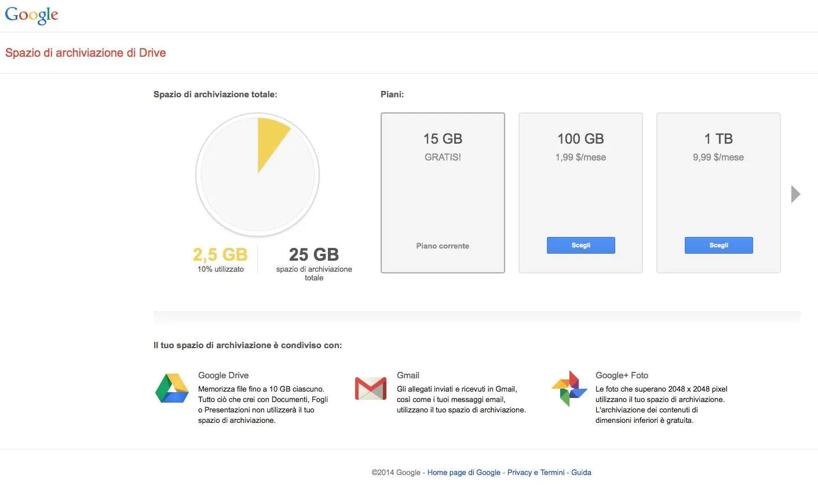This screenshot has width=818, height=504.
Task: Click the 25 GB total storage value
Action: coord(314,254)
